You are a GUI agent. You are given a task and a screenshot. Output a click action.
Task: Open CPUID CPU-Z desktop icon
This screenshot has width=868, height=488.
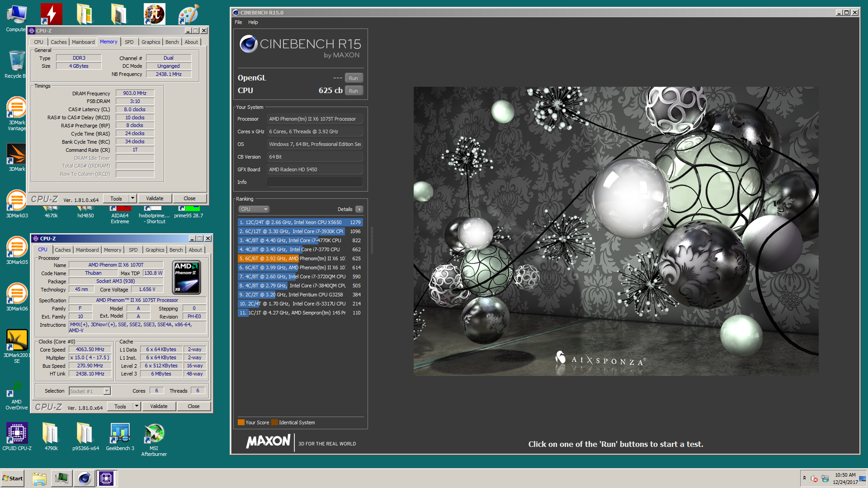pyautogui.click(x=17, y=436)
